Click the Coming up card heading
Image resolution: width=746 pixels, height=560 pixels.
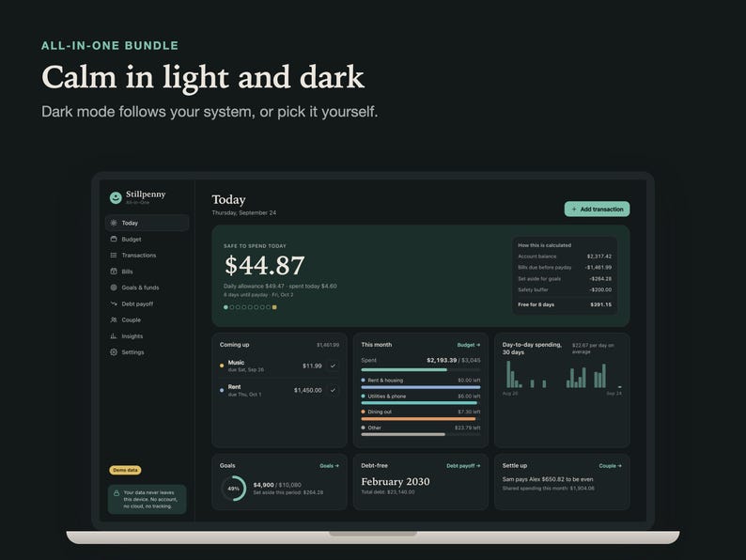[235, 345]
